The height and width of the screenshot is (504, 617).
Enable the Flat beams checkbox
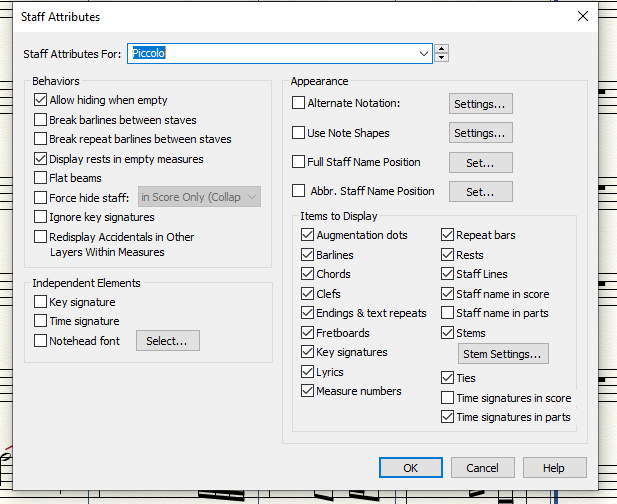[41, 178]
